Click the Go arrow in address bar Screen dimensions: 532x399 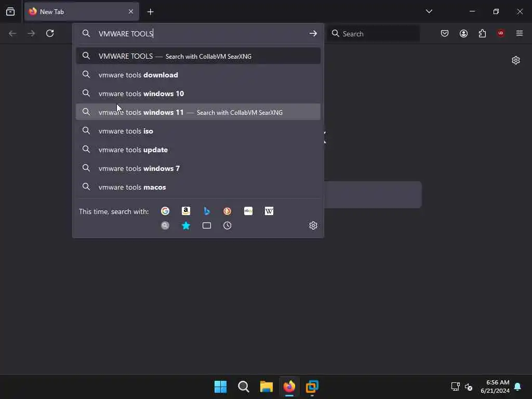313,33
